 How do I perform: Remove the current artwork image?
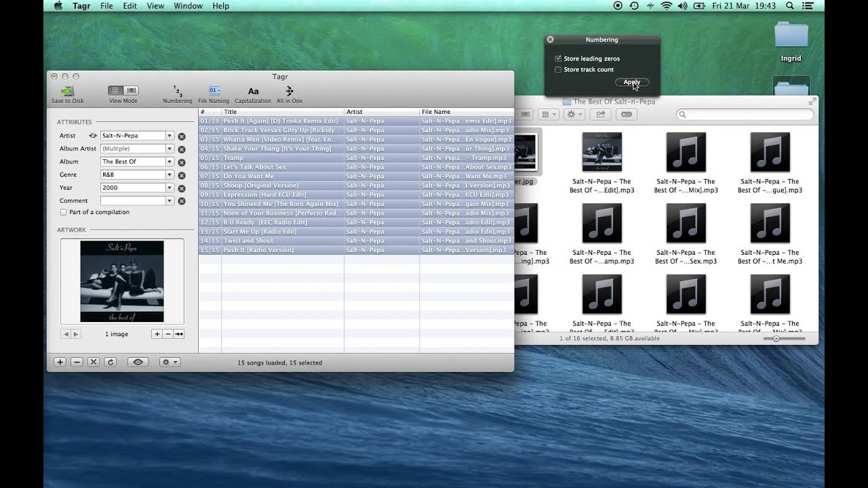click(x=167, y=334)
